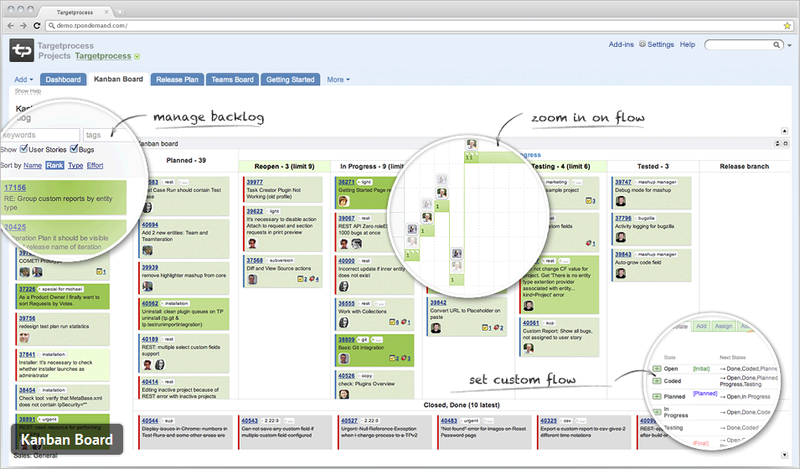Sort the backlog by Effort

click(95, 165)
